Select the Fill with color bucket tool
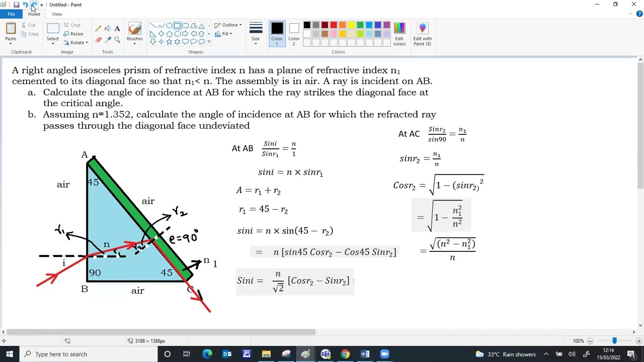The width and height of the screenshot is (644, 362). click(x=108, y=29)
